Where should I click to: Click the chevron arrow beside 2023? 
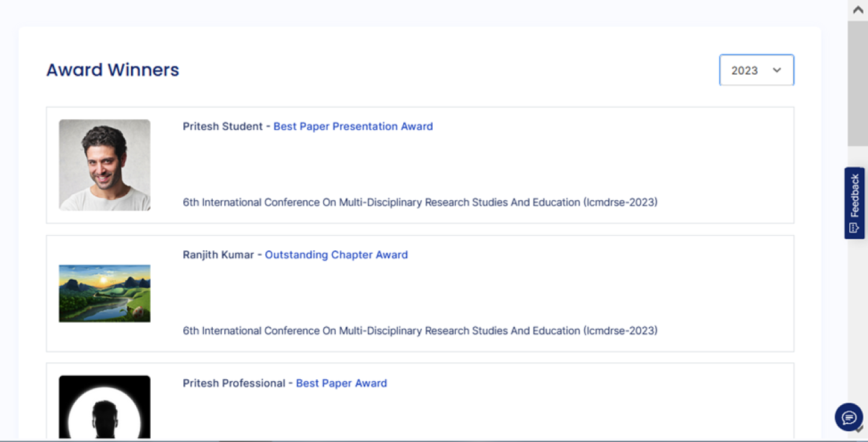point(777,70)
